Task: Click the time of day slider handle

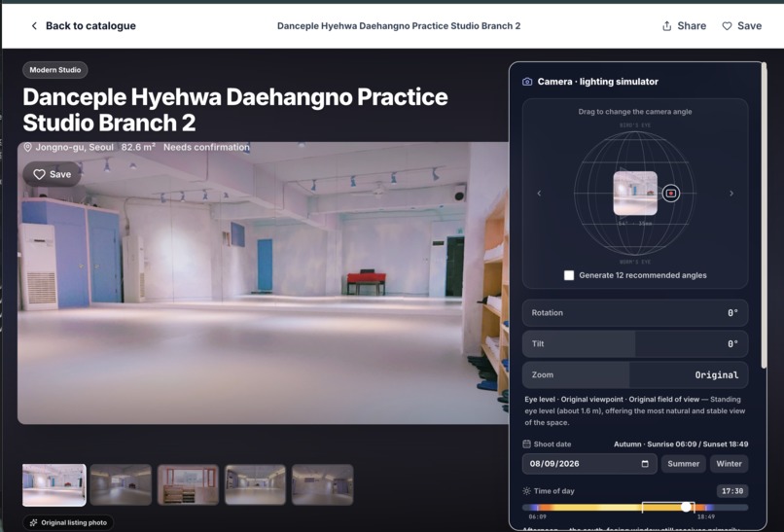Action: (687, 507)
